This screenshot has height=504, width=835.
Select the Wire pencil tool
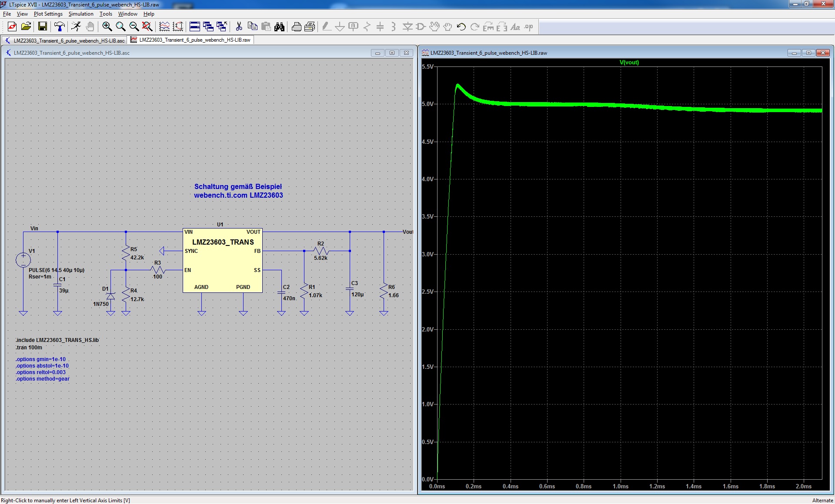[327, 27]
